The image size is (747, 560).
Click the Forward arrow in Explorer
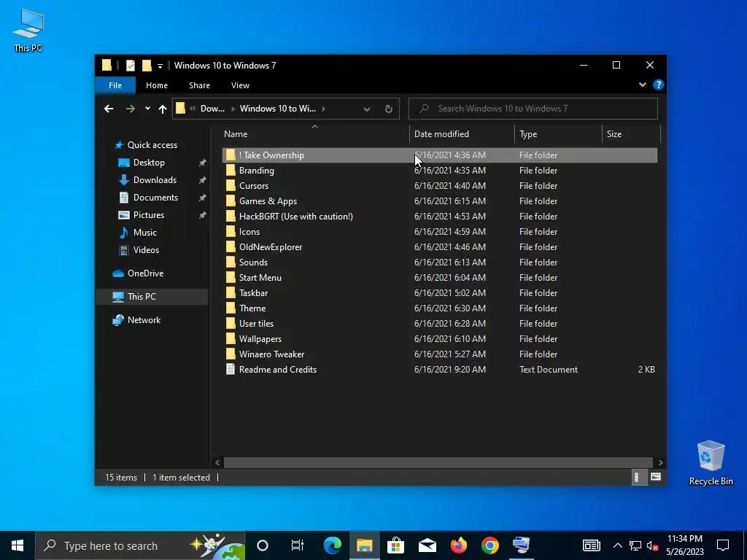click(130, 109)
